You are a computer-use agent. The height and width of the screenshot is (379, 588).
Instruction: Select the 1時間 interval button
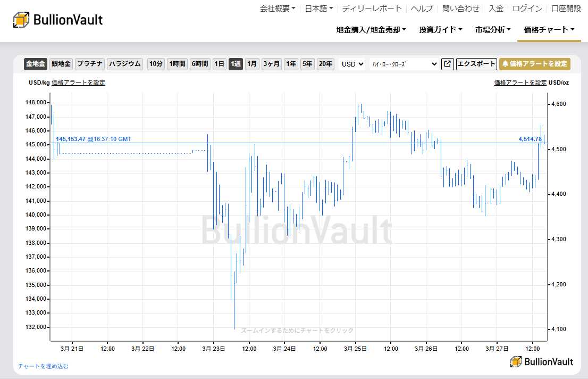point(177,63)
